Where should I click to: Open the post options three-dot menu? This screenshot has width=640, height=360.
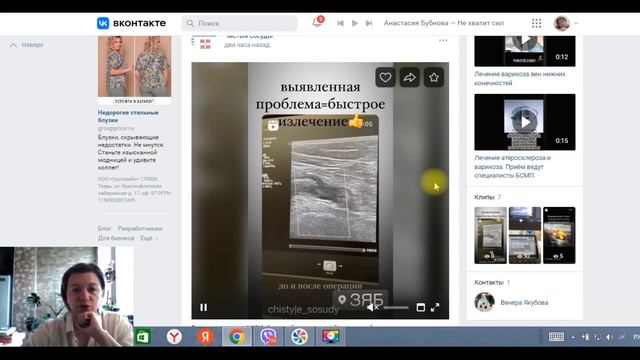443,40
